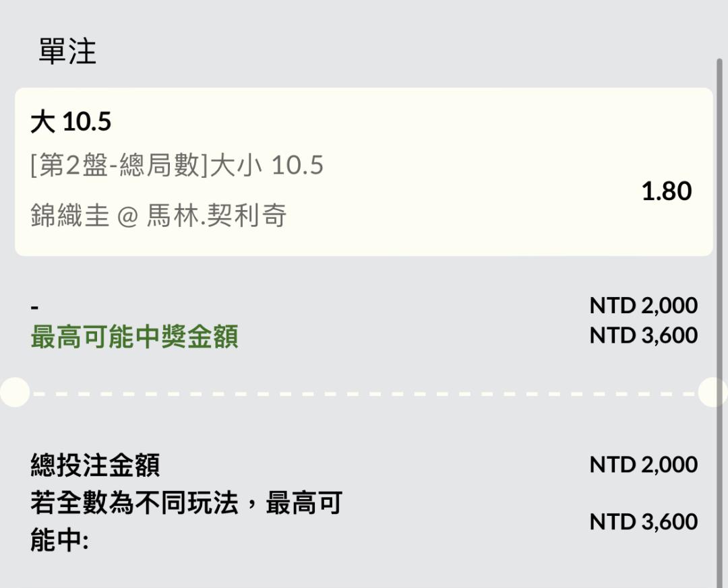Screen dimensions: 728x588
Task: Click the @ symbol between player names
Action: pyautogui.click(x=127, y=216)
